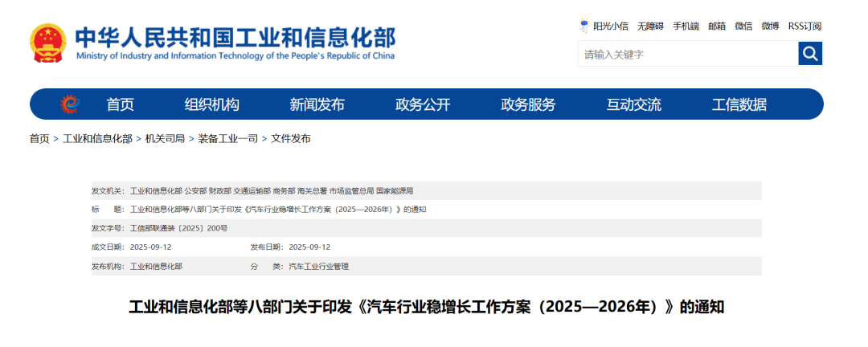Open the 政务服务 menu item
Viewport: 868px width, 347px height.
pos(528,104)
